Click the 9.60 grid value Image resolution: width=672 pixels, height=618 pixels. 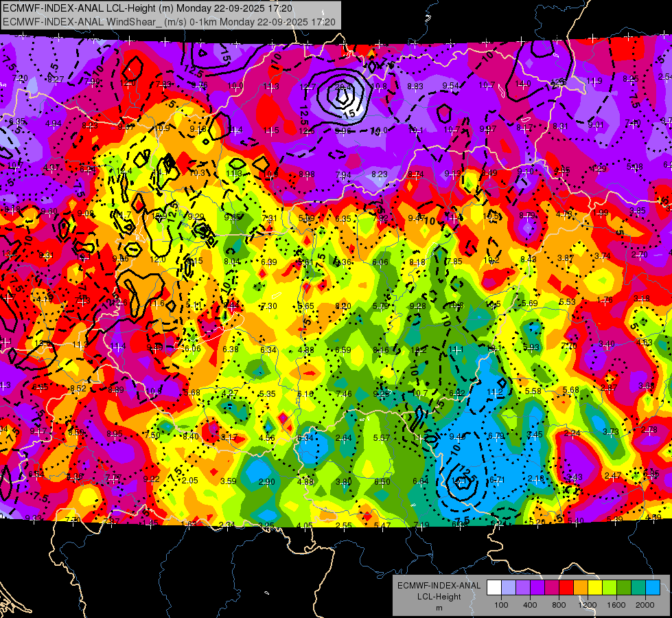pyautogui.click(x=49, y=211)
